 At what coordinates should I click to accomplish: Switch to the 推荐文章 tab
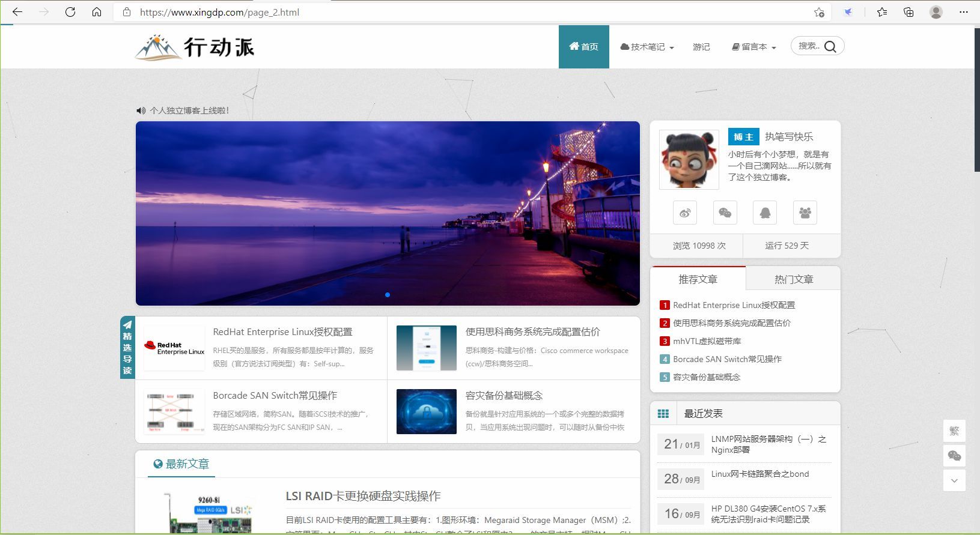pos(698,279)
